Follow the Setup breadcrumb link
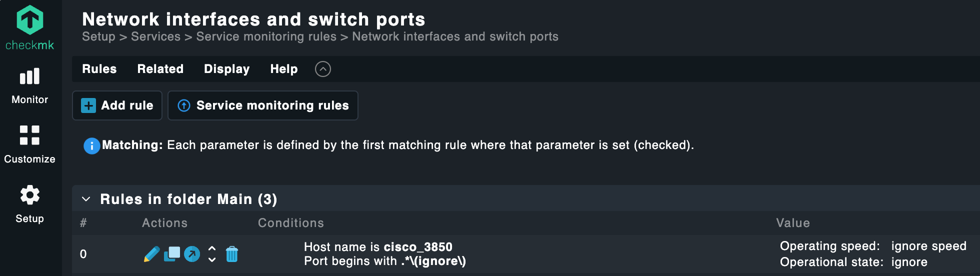The width and height of the screenshot is (980, 276). (98, 36)
